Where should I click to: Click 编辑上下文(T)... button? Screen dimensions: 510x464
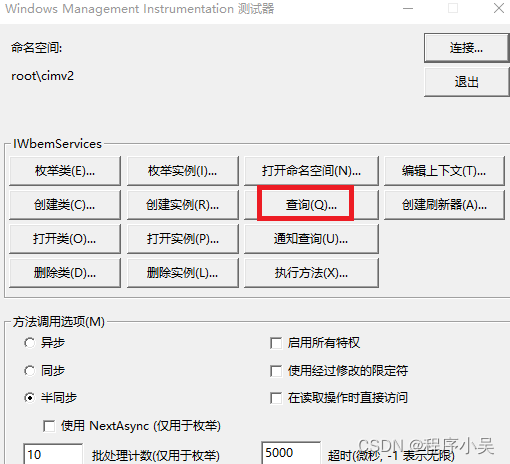click(444, 171)
